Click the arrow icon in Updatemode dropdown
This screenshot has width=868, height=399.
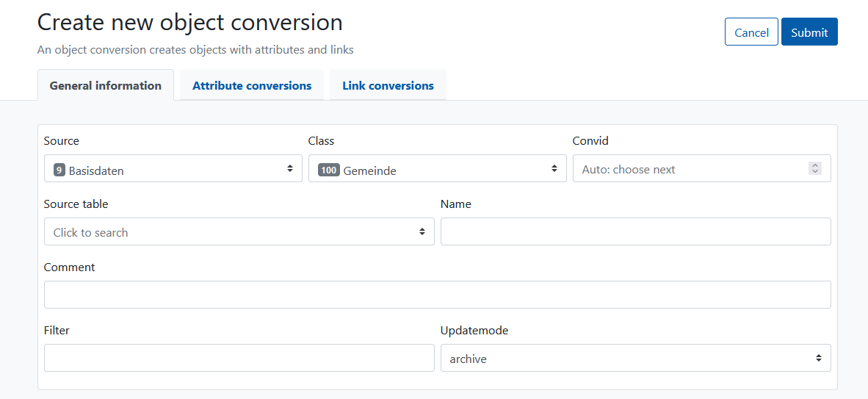coord(819,358)
